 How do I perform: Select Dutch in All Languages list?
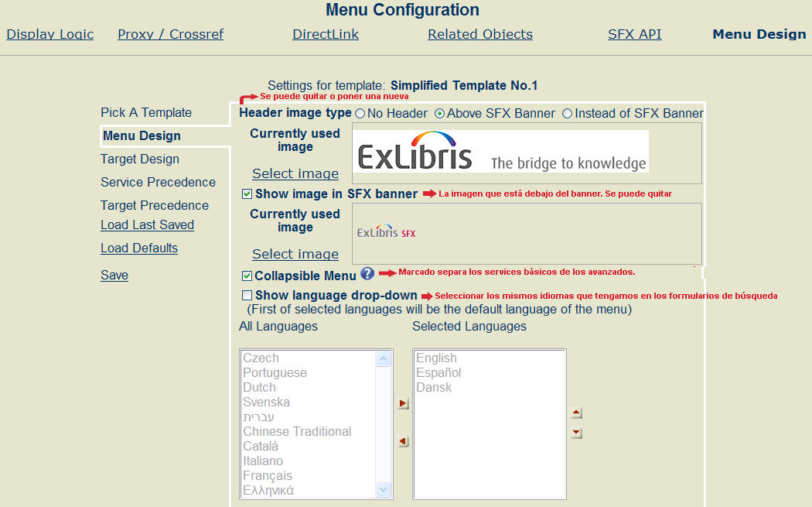259,387
